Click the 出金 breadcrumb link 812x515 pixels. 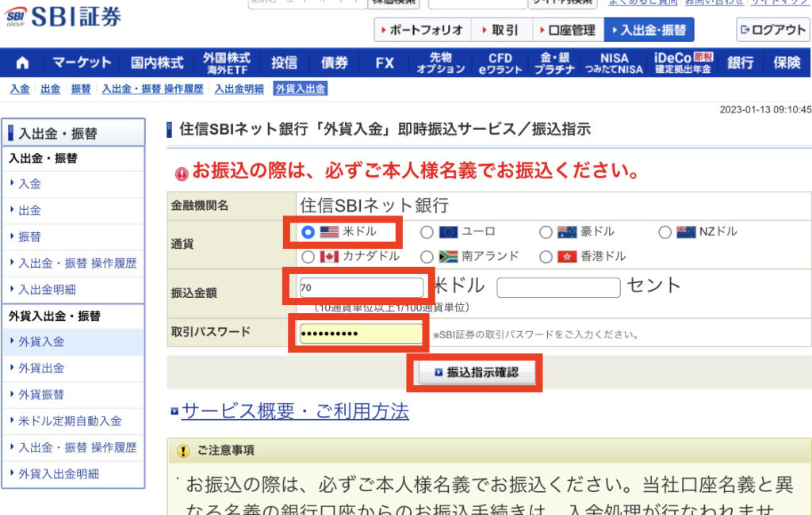pos(50,89)
